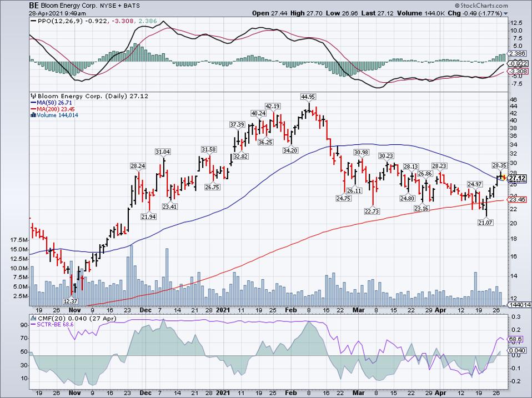Click the 28-Apr-2021 9:49am timestamp
Screen dimensions: 532x398
tap(57, 13)
